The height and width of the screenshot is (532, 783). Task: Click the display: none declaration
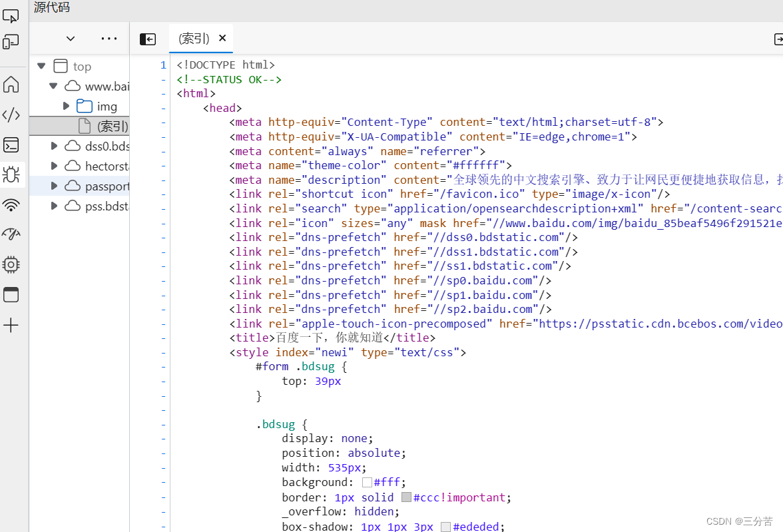(x=328, y=439)
